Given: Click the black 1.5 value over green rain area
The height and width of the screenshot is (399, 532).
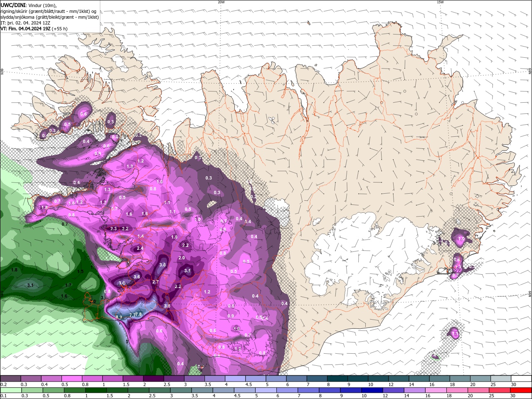Looking at the screenshot, I should [x=80, y=271].
